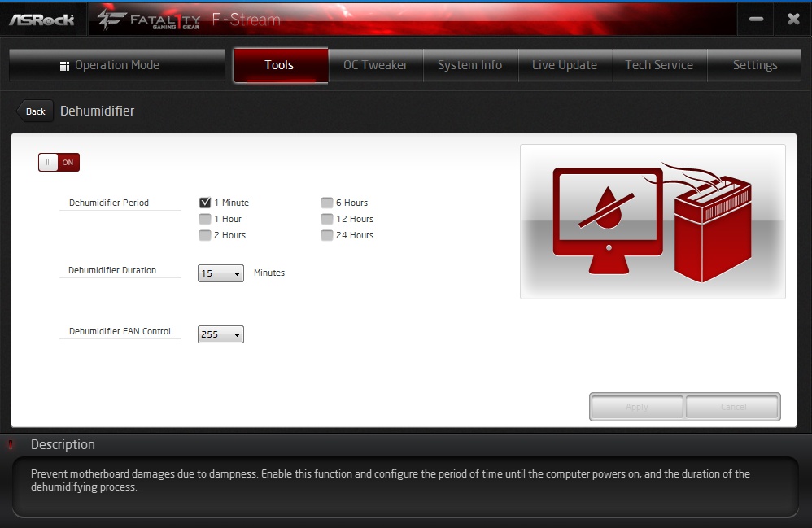This screenshot has height=528, width=812.
Task: Click the Cancel button
Action: pos(732,407)
